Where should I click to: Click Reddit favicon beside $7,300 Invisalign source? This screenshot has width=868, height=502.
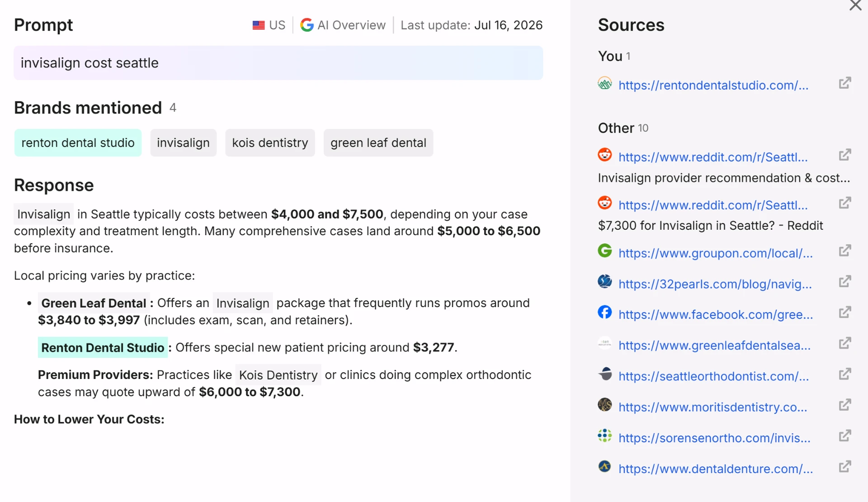tap(604, 203)
